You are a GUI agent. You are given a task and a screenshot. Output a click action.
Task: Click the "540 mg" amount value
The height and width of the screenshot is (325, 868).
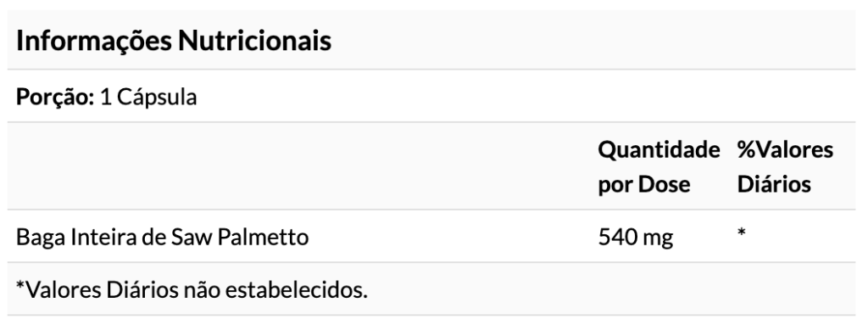(x=636, y=238)
